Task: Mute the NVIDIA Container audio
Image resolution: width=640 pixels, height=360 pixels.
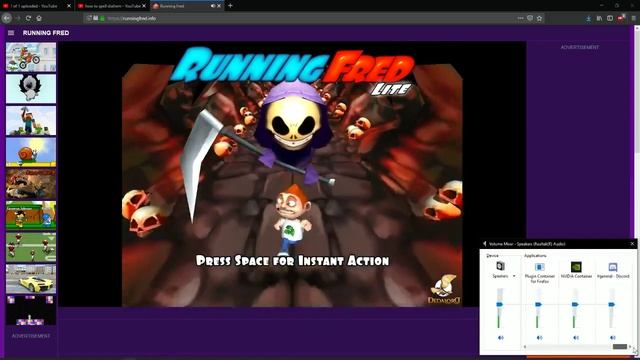Action: (x=576, y=338)
